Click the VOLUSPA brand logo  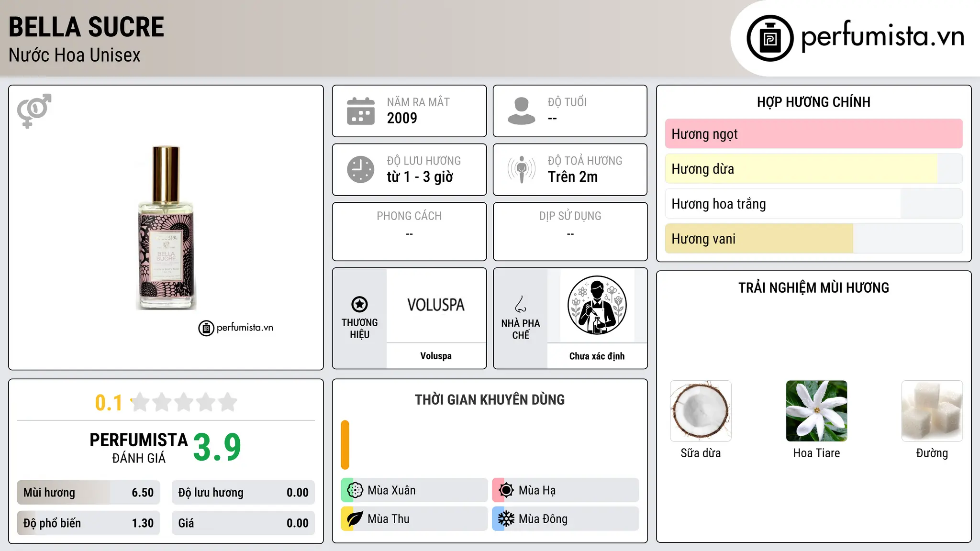436,305
